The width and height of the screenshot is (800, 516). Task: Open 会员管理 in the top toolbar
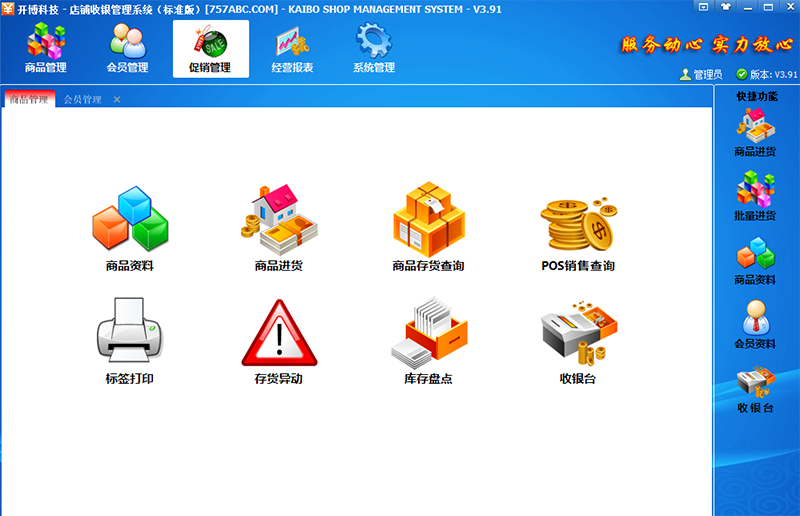[128, 49]
